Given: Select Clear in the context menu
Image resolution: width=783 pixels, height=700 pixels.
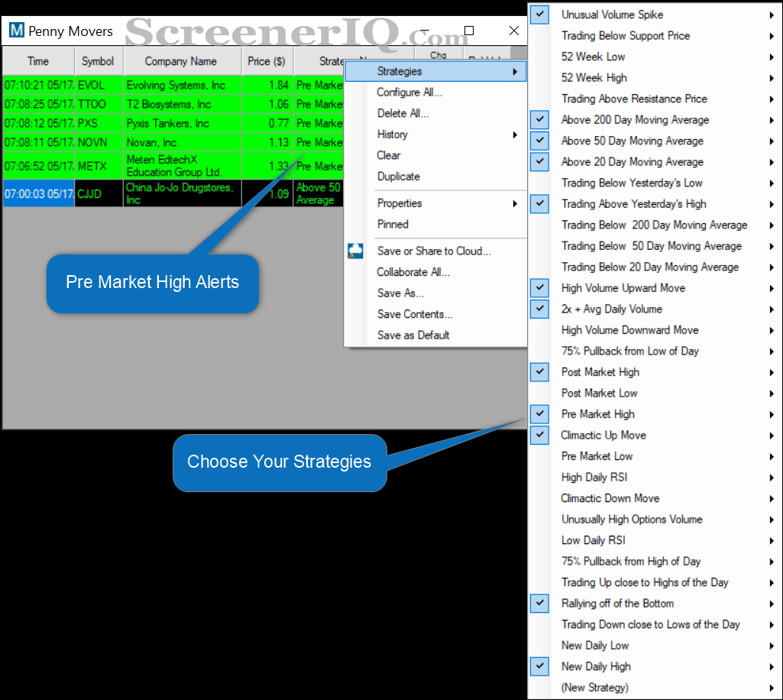Looking at the screenshot, I should [389, 155].
